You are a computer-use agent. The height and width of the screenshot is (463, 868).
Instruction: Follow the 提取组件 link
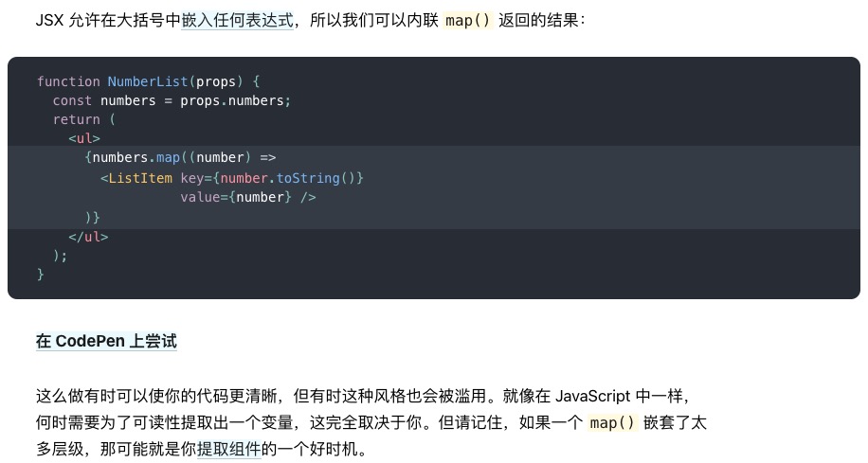point(228,449)
